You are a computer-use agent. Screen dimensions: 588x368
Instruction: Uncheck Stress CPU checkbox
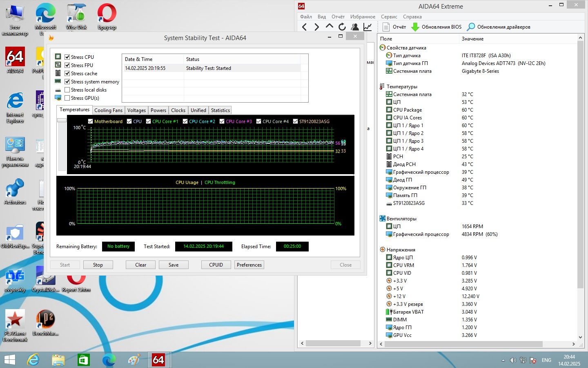67,57
